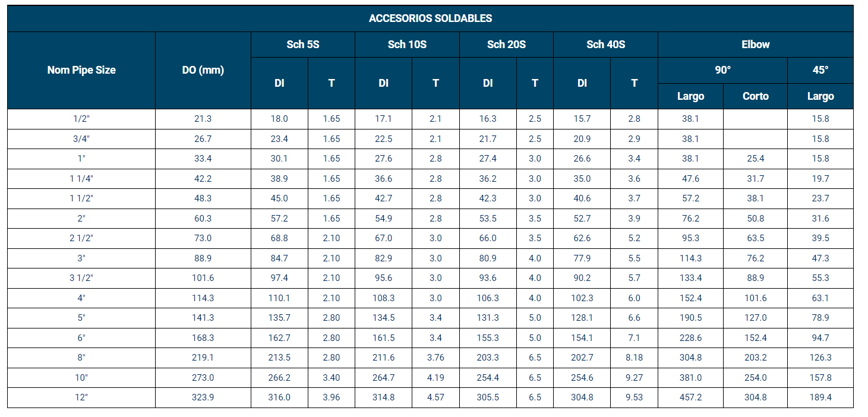Click the ACCESORIOS SOLDABLES table title

pyautogui.click(x=430, y=18)
